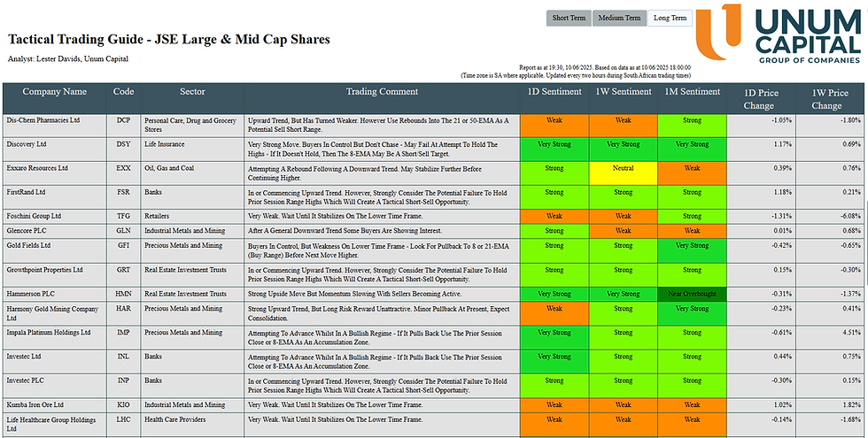Click Discovery's Very Strong 1D sentiment cell
Image resolution: width=868 pixels, height=438 pixels.
click(554, 150)
